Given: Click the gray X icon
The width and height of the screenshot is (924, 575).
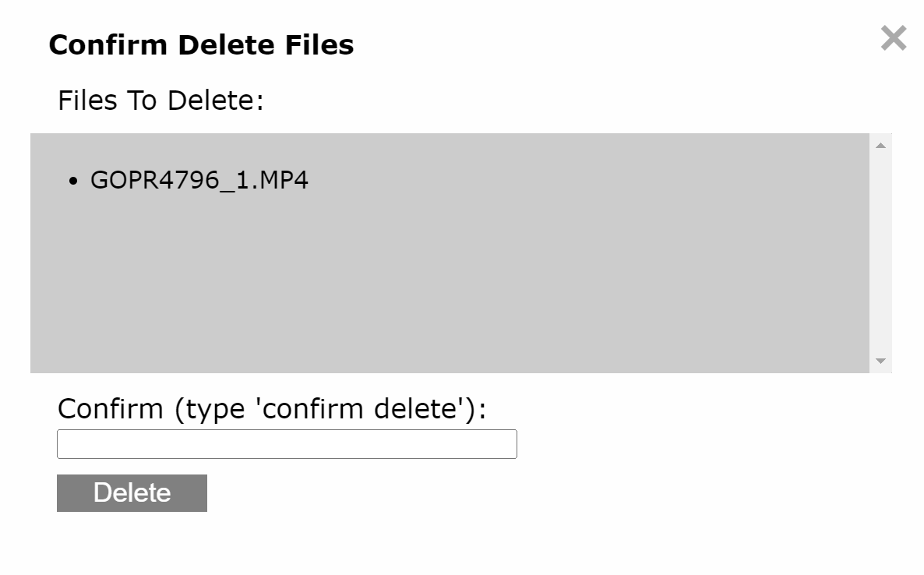Looking at the screenshot, I should (894, 38).
